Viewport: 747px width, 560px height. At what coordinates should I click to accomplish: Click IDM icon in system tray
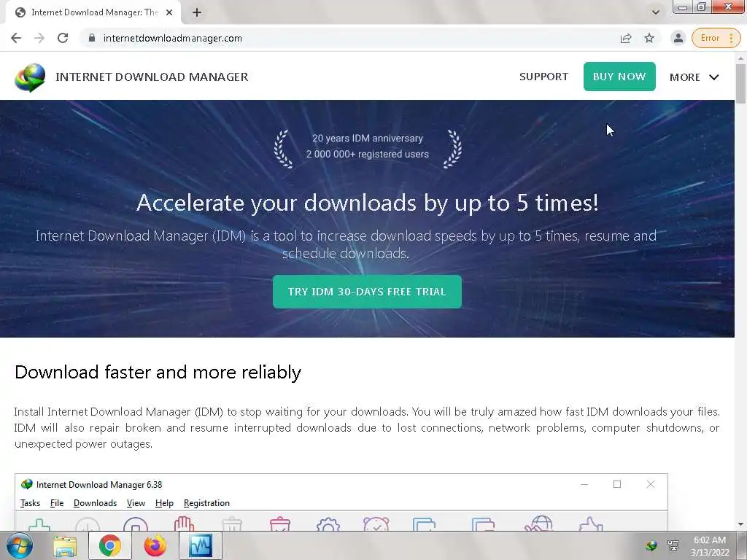(651, 545)
